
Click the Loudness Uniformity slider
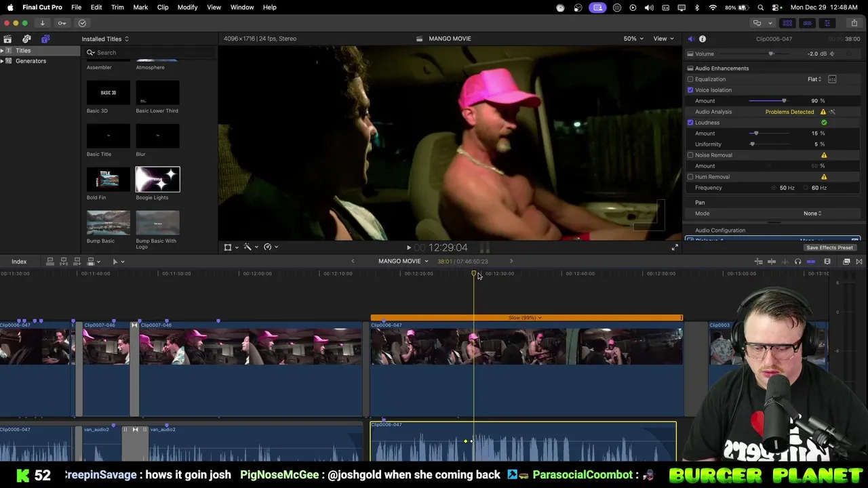coord(770,144)
